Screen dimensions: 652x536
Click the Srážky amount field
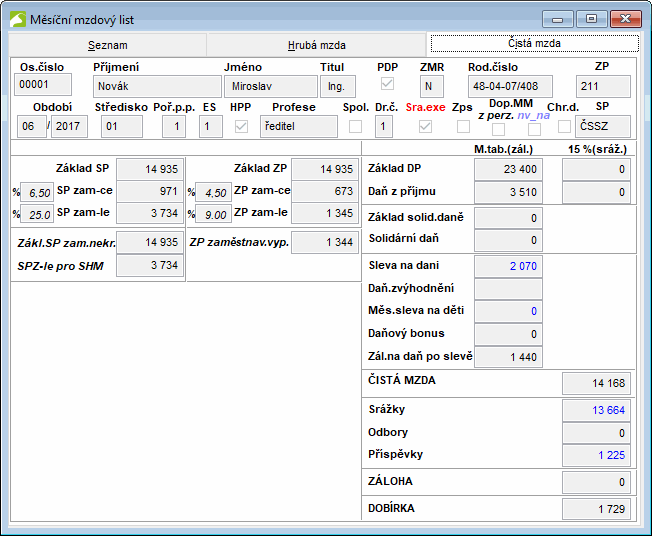click(595, 410)
